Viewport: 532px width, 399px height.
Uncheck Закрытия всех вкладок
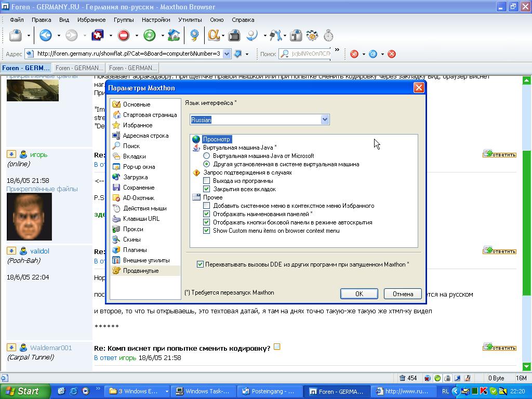coord(206,189)
